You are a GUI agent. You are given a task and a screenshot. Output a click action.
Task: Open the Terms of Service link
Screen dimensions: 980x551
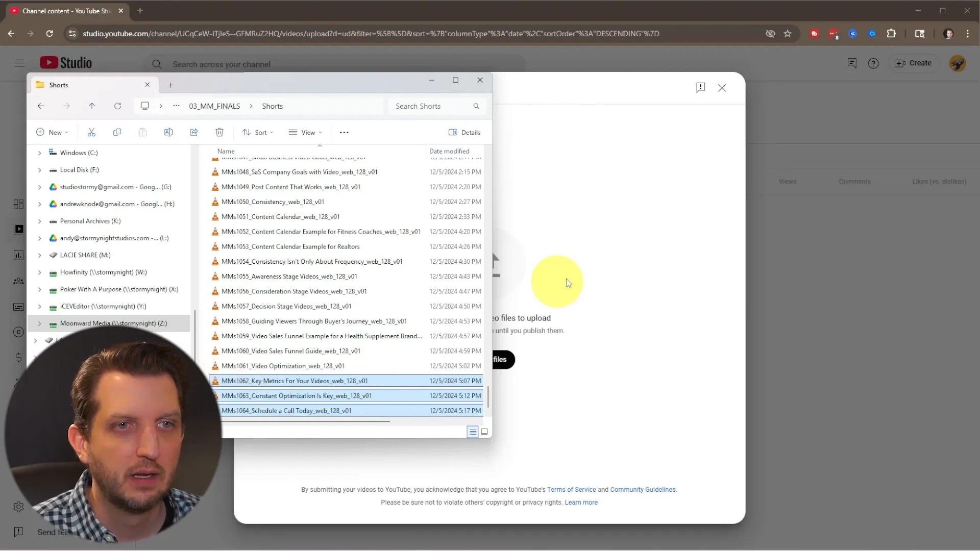(x=571, y=489)
